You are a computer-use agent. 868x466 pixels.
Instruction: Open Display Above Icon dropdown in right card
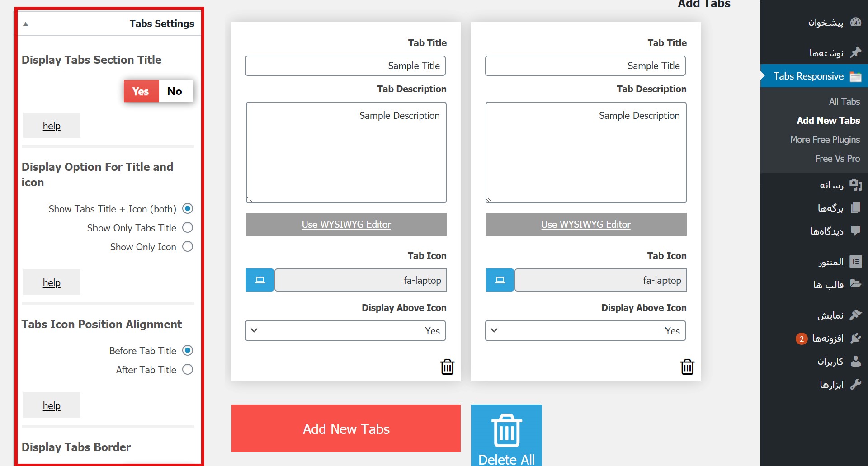[x=585, y=331]
